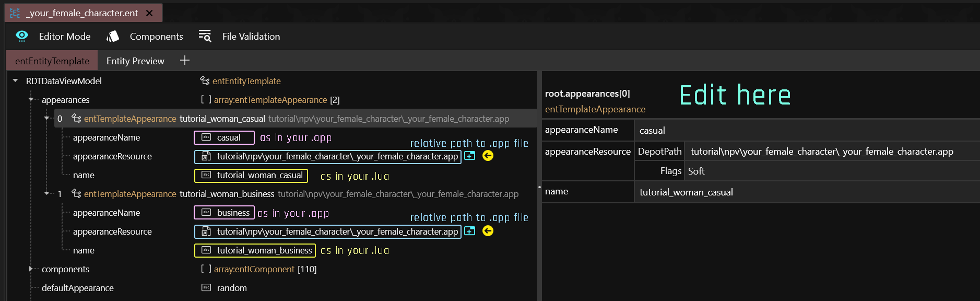The width and height of the screenshot is (980, 301).
Task: Switch to the Entity Preview tab
Action: click(x=135, y=61)
